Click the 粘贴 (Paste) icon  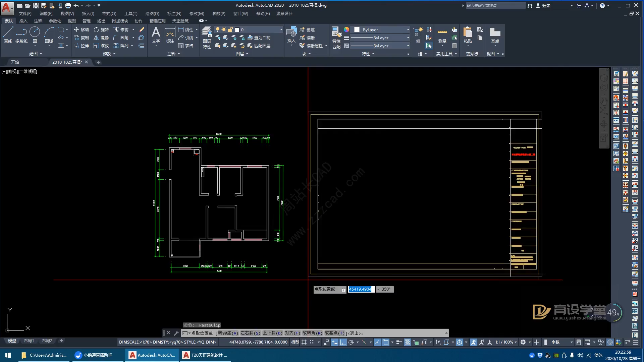point(468,35)
